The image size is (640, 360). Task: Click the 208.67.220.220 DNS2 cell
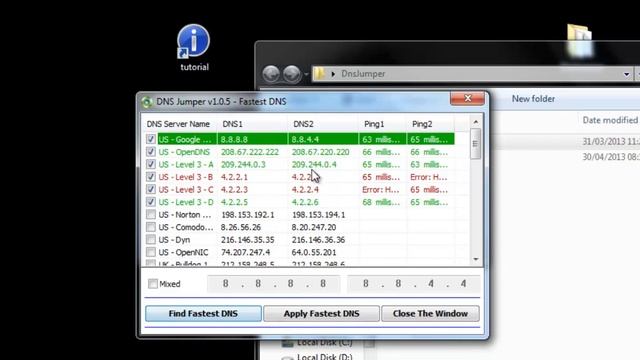click(x=320, y=152)
